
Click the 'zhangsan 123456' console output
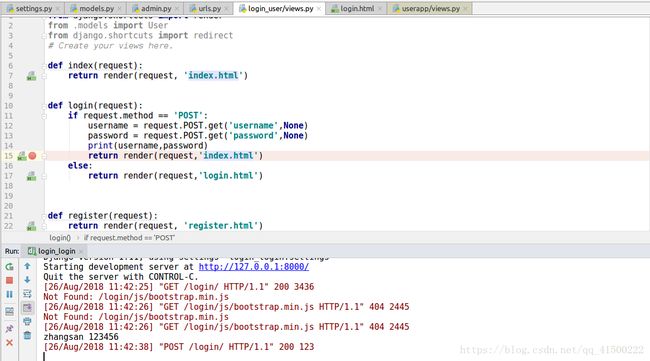[x=81, y=337]
